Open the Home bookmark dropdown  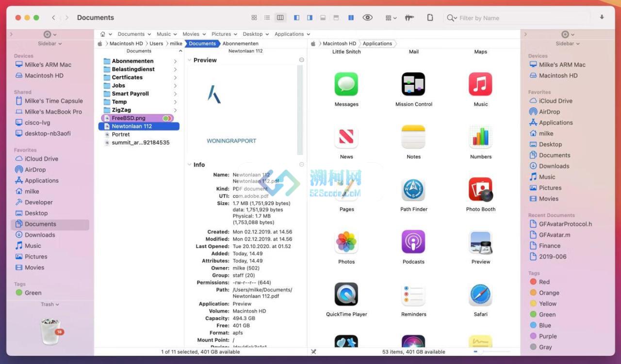pos(106,34)
